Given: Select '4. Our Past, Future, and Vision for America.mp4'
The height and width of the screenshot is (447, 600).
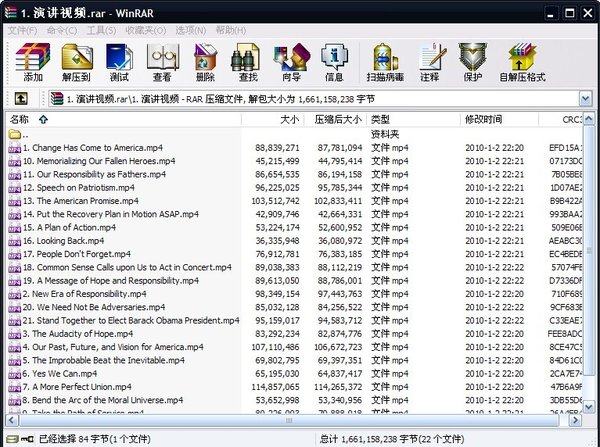Looking at the screenshot, I should coord(113,347).
